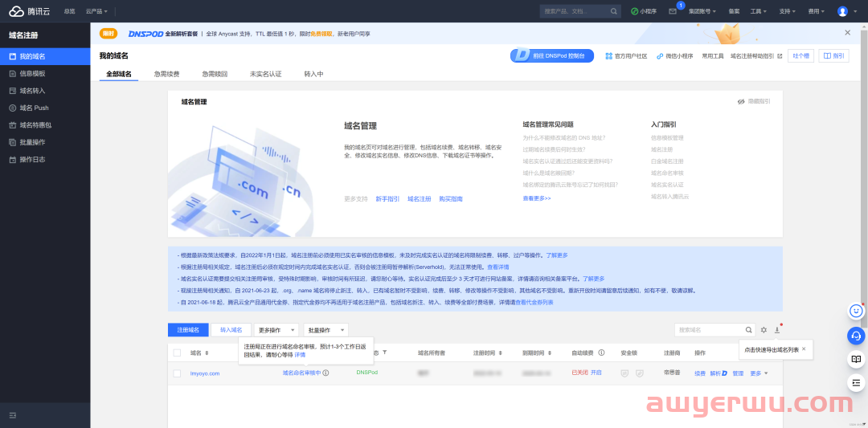Click 管理 for lmyoyo.com
Image resolution: width=868 pixels, height=428 pixels.
point(738,373)
